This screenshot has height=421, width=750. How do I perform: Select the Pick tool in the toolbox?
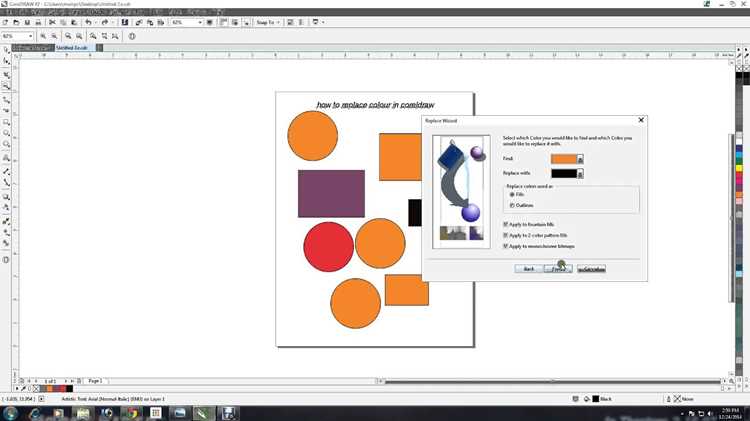[6, 50]
